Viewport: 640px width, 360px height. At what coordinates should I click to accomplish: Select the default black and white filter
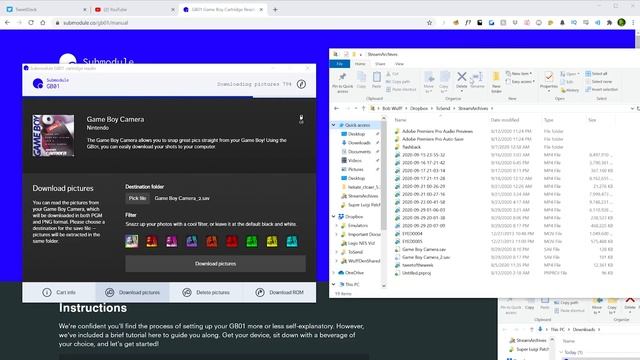(131, 241)
